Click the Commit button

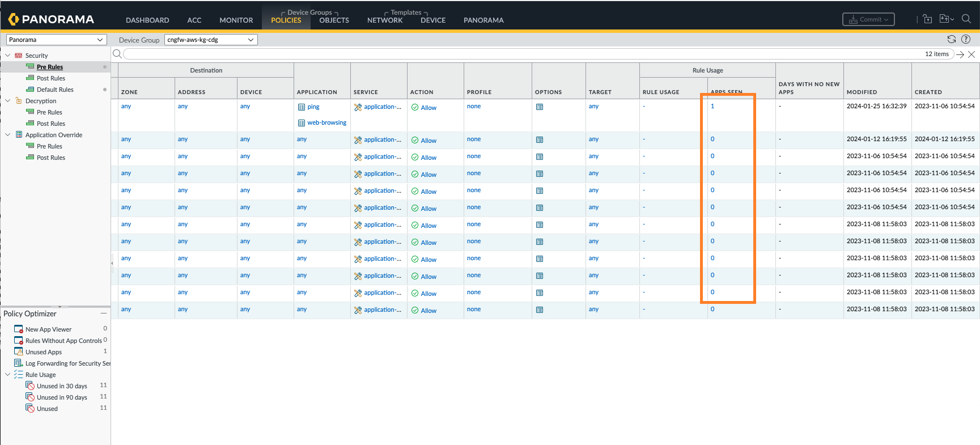point(868,19)
